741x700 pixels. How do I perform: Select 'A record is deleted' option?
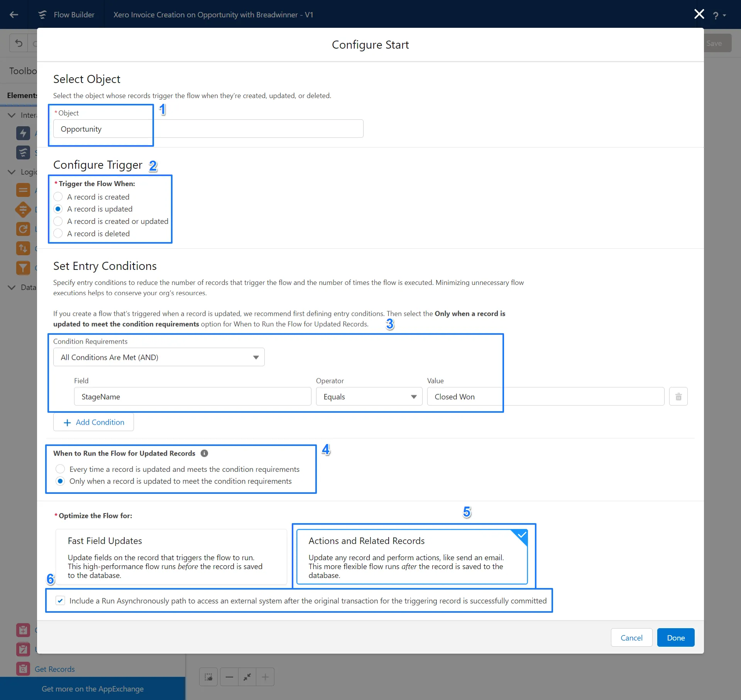click(x=58, y=234)
